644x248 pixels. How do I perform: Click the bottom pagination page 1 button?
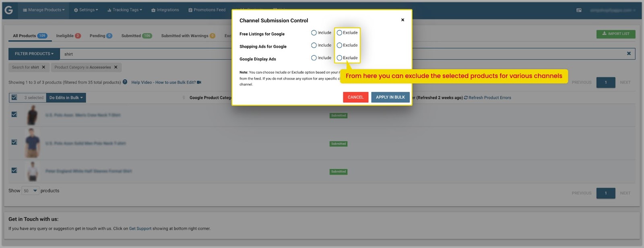[x=606, y=193]
